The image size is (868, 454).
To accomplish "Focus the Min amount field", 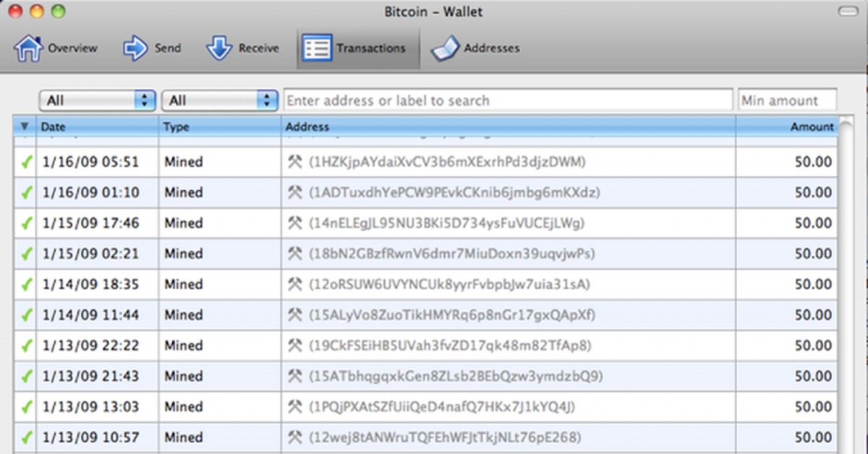I will click(787, 100).
